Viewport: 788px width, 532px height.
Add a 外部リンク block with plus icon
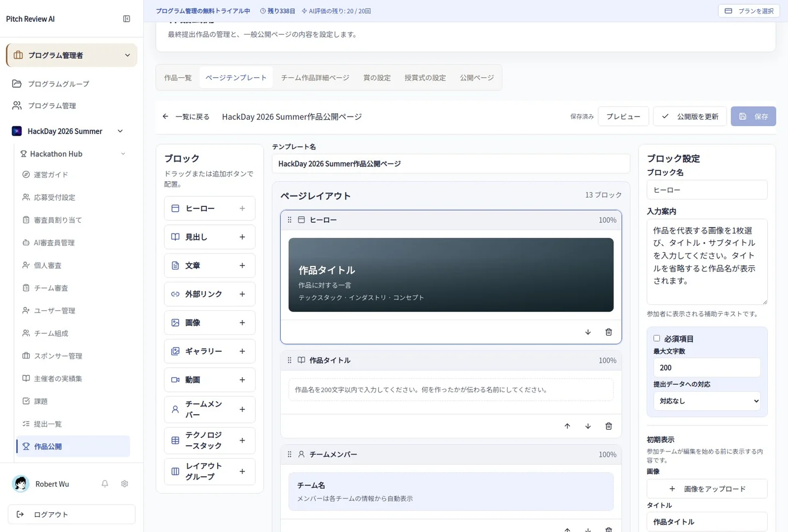[x=242, y=294]
